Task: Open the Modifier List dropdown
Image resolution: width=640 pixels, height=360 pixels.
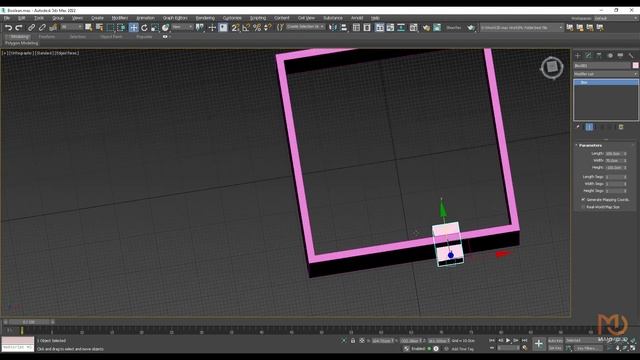Action: [606, 74]
